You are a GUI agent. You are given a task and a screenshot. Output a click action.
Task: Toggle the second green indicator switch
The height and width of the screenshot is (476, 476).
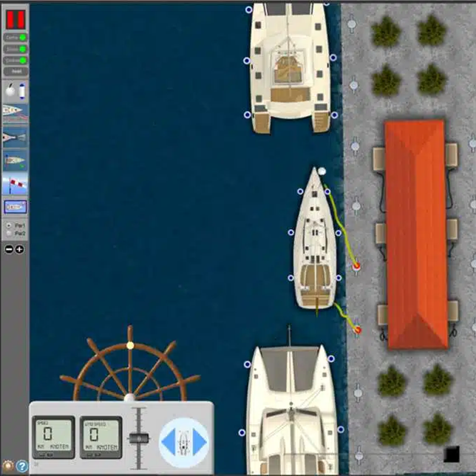tap(22, 49)
